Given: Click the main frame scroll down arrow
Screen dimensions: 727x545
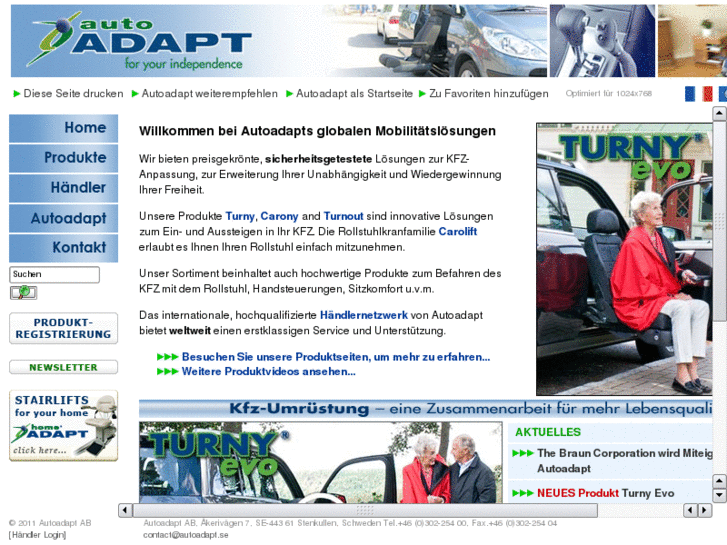Looking at the screenshot, I should click(x=719, y=495).
